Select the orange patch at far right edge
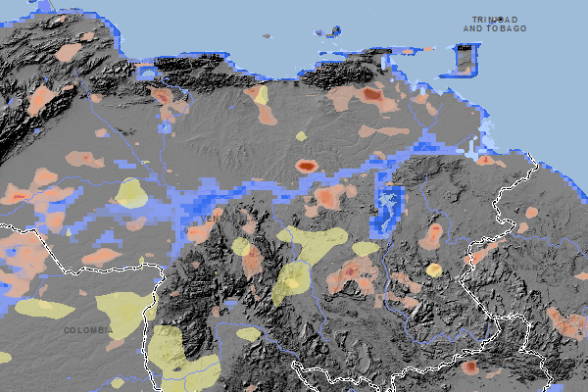588x392 pixels. 566,321
